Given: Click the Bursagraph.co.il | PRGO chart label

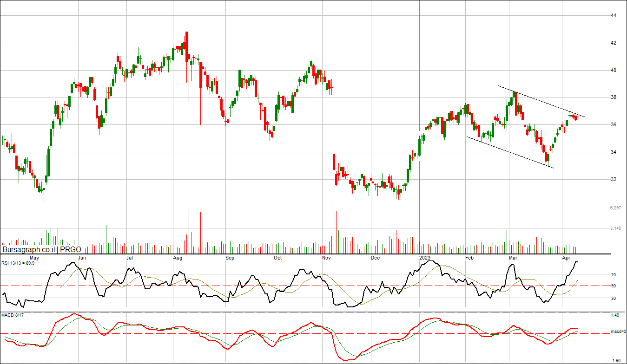Looking at the screenshot, I should pyautogui.click(x=41, y=249).
